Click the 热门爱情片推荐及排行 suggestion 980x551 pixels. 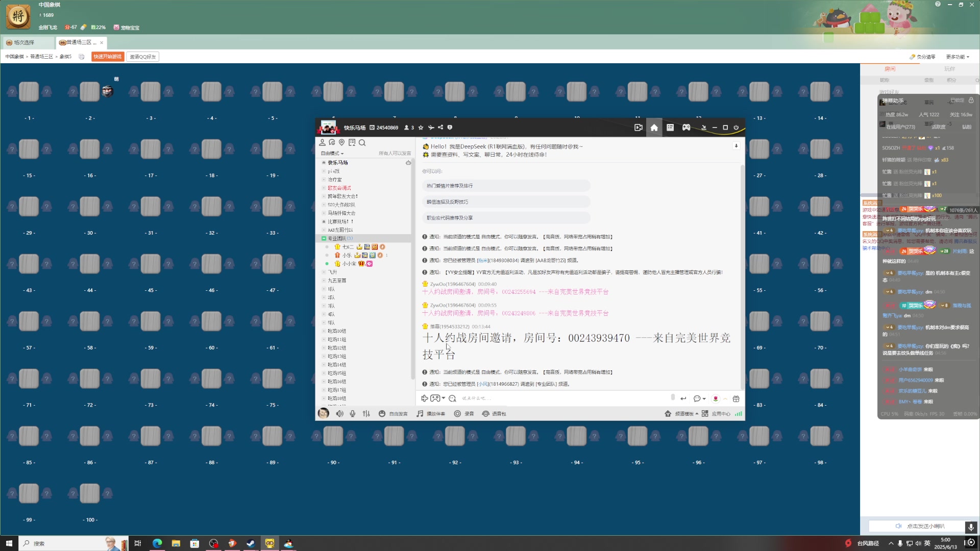coord(506,186)
